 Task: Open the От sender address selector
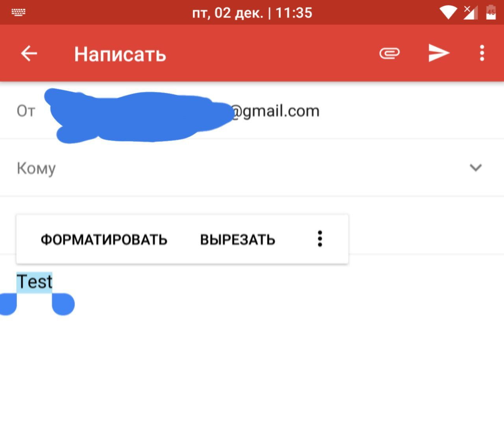tap(252, 111)
